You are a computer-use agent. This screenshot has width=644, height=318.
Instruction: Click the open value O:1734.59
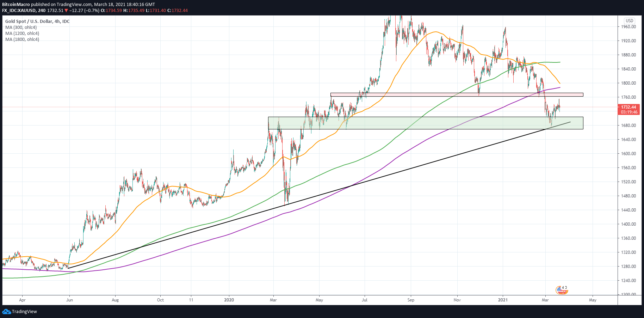tap(111, 11)
